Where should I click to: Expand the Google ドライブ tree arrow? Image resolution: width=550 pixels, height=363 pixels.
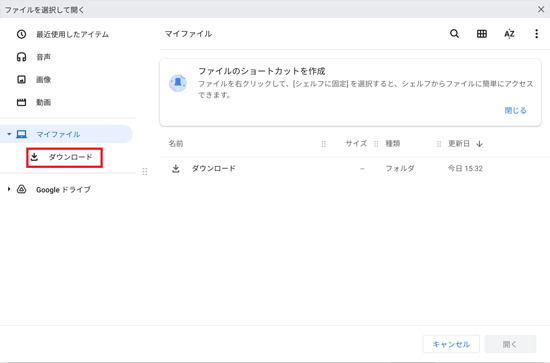(9, 189)
